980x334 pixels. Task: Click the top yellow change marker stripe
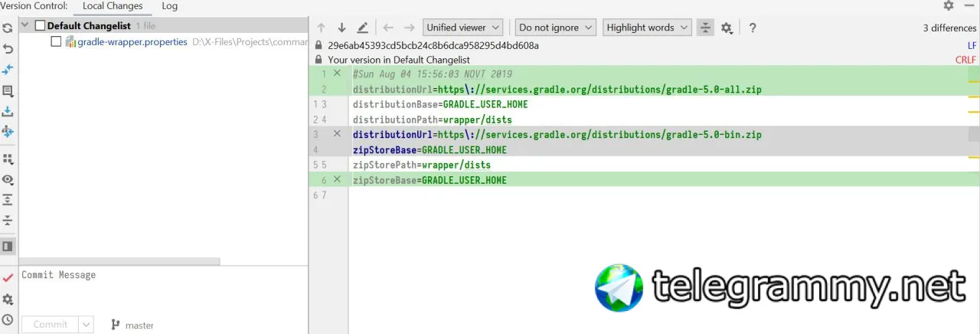973,80
